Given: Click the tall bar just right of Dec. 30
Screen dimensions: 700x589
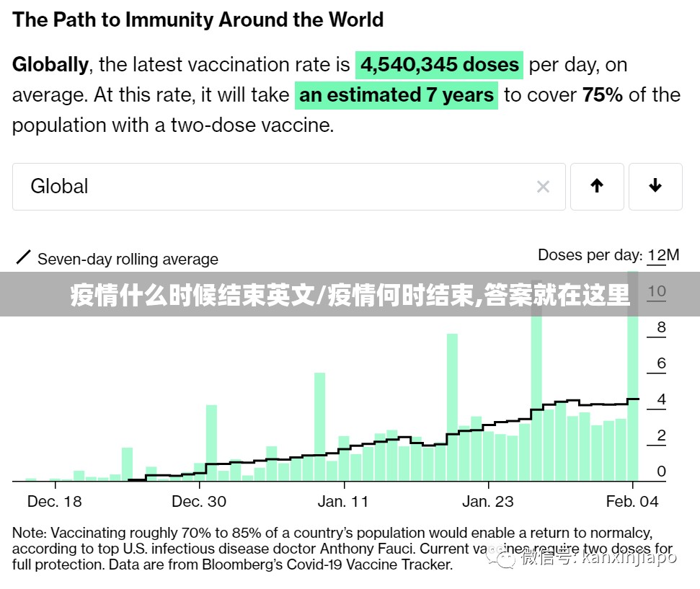Looking at the screenshot, I should [211, 442].
